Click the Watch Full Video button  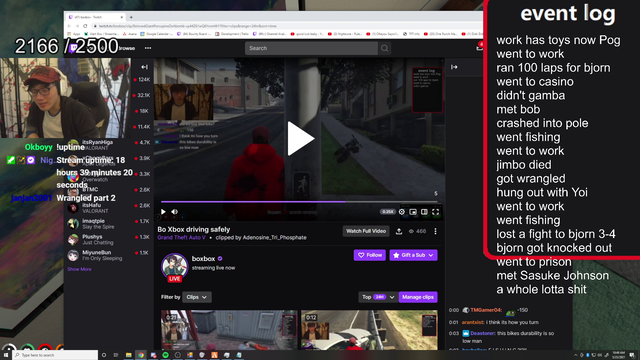pos(366,231)
